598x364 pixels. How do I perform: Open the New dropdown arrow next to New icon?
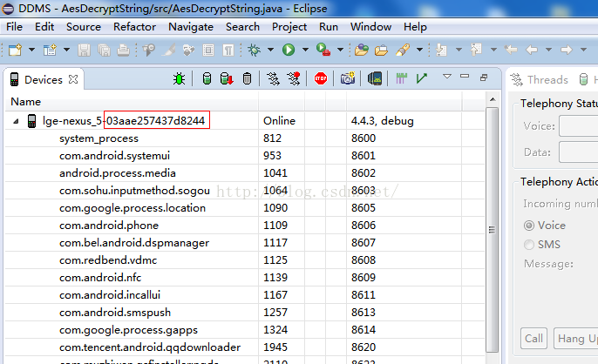[x=31, y=50]
